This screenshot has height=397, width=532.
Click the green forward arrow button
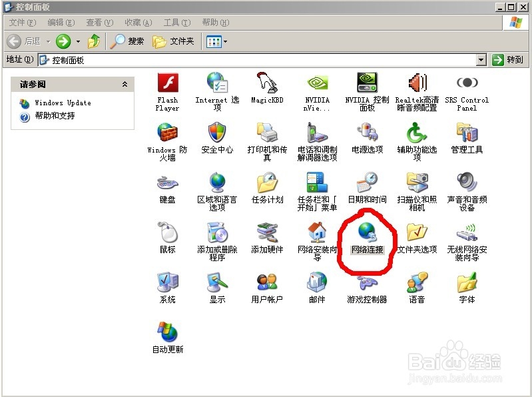click(x=63, y=41)
